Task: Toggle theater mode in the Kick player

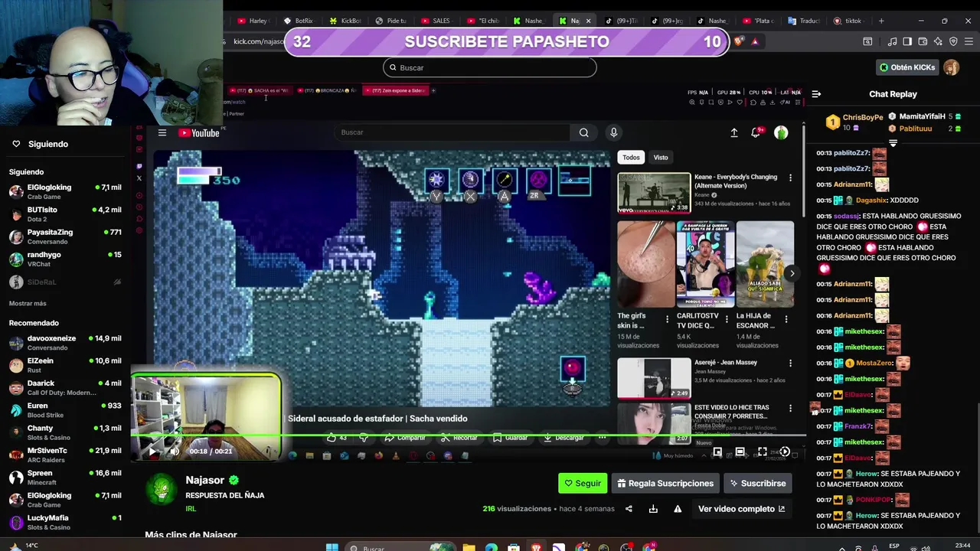Action: 740,452
